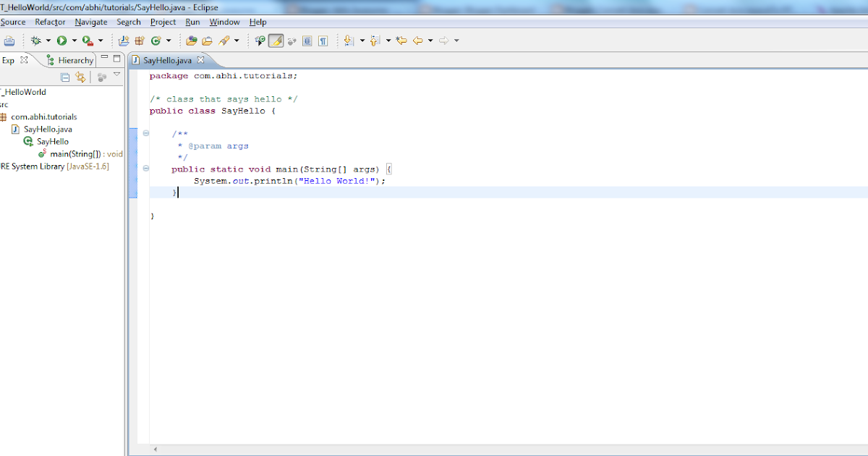Image resolution: width=868 pixels, height=456 pixels.
Task: Click the Print icon in toolbar
Action: 9,41
